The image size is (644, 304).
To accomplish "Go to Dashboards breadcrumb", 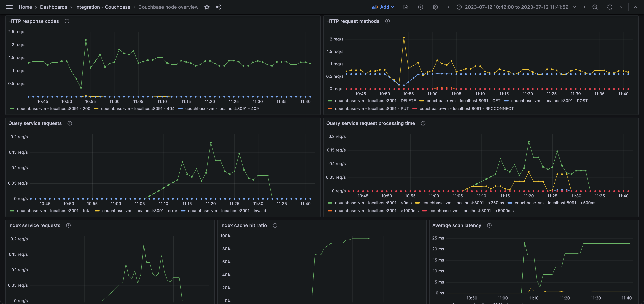I will tap(53, 7).
